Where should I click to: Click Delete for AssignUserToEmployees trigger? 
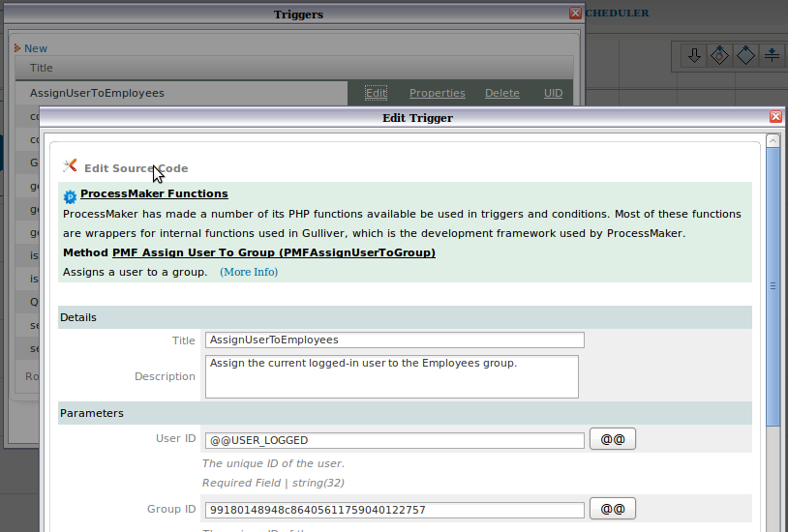click(501, 93)
